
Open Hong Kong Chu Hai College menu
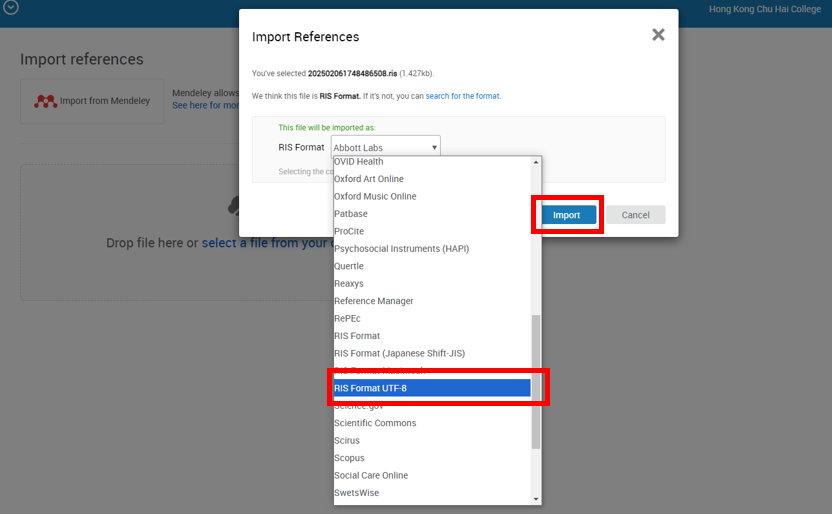[764, 9]
